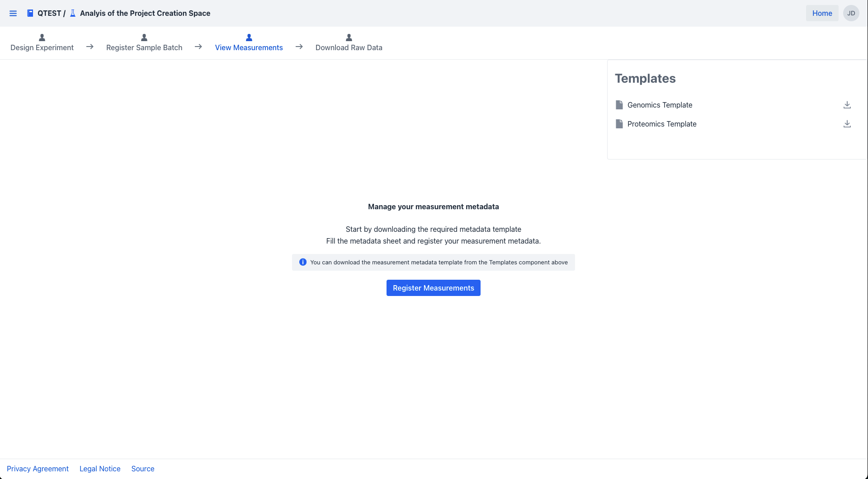Viewport: 868px width, 479px height.
Task: Download the Genomics Template file
Action: (x=847, y=105)
